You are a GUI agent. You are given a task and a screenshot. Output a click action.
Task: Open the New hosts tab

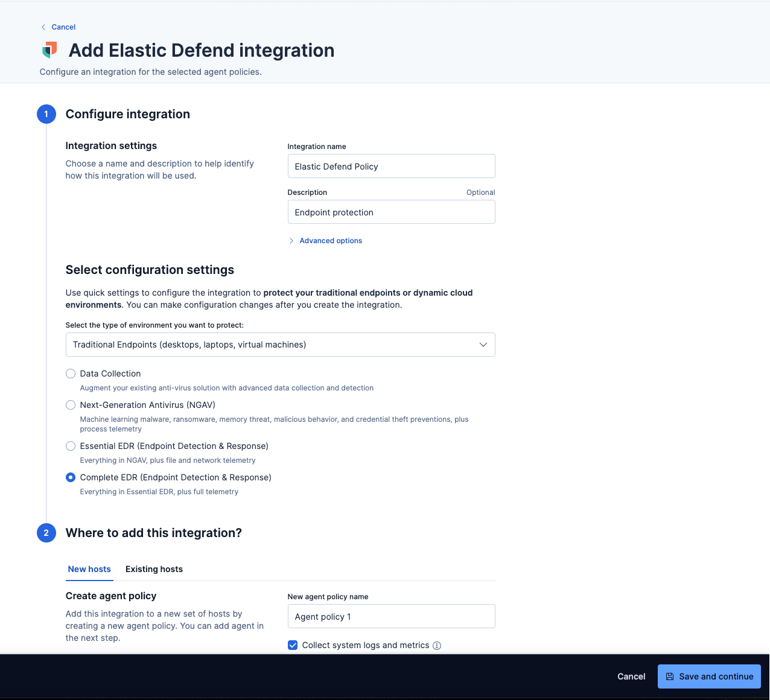tap(89, 569)
